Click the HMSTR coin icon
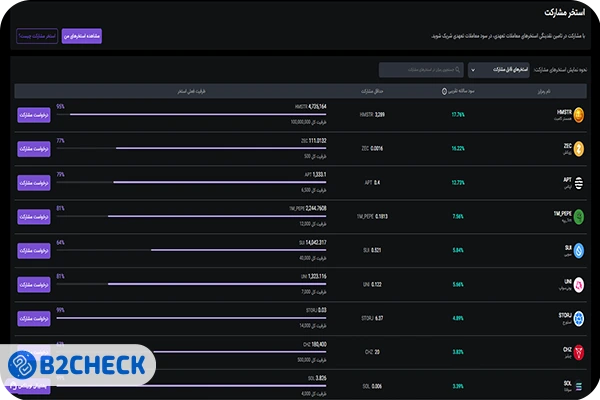Viewport: 600px width, 400px height. pos(579,114)
